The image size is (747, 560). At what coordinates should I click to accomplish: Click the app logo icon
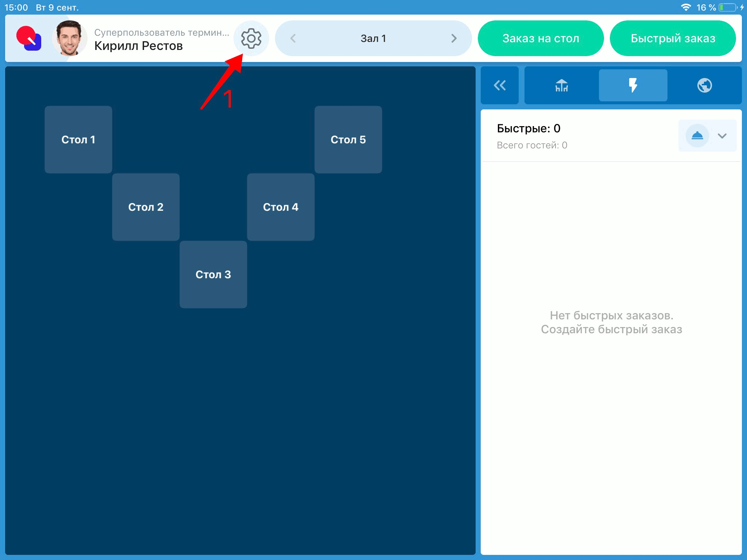[x=29, y=38]
